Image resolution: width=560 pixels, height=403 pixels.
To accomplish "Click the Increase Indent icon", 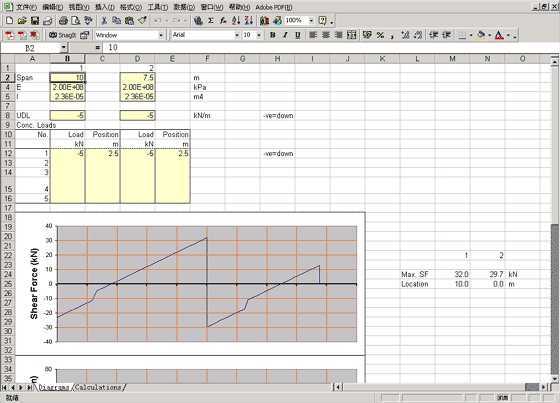I will pyautogui.click(x=446, y=35).
